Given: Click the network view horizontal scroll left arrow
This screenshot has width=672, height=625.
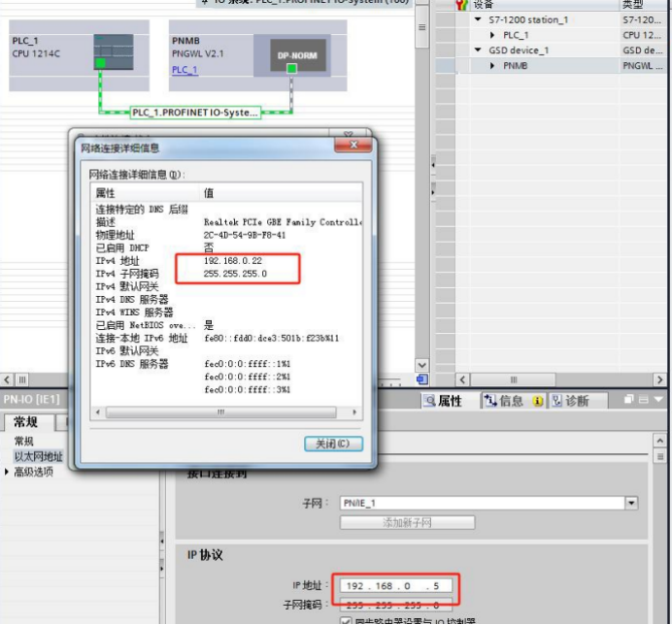Looking at the screenshot, I should 7,380.
